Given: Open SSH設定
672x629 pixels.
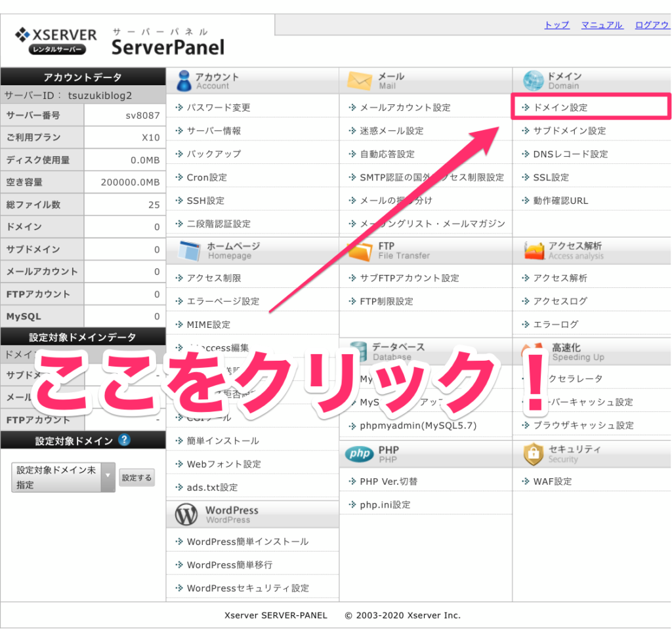Looking at the screenshot, I should [x=205, y=201].
